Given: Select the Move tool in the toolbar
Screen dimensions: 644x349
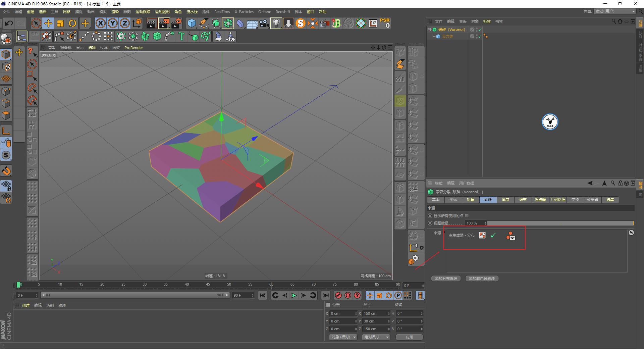Looking at the screenshot, I should [x=48, y=23].
